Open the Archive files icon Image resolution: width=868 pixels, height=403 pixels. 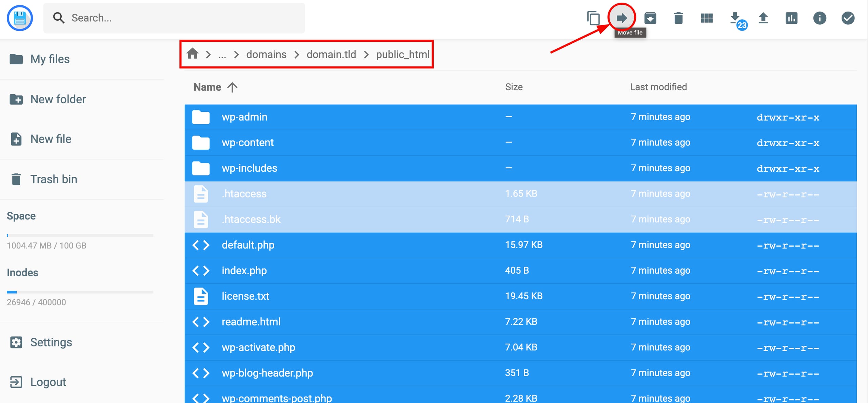[651, 18]
